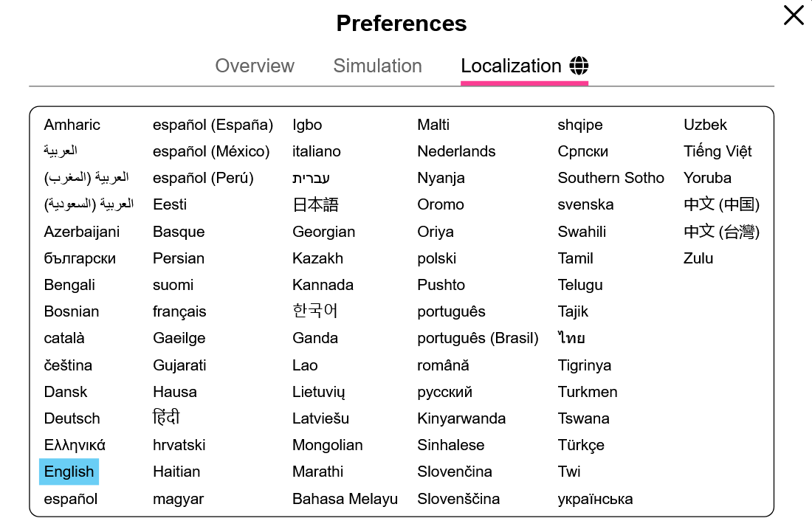
Task: Pick Deutsch from the language list
Action: tap(72, 418)
